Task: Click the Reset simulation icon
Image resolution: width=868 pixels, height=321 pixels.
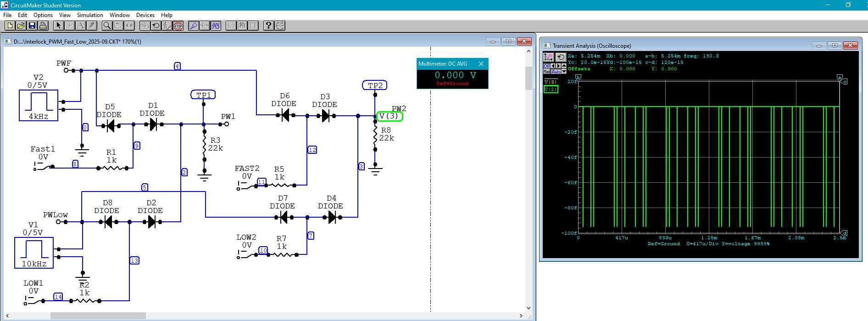Action: pyautogui.click(x=156, y=26)
